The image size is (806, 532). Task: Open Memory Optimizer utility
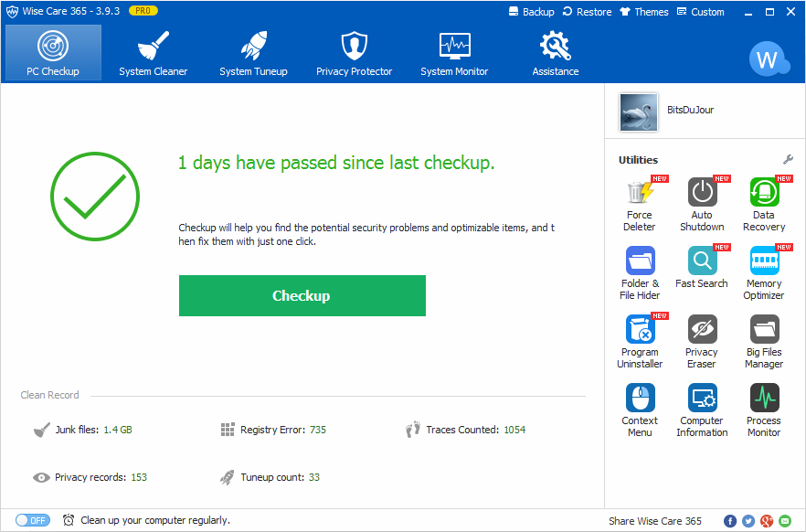point(764,273)
